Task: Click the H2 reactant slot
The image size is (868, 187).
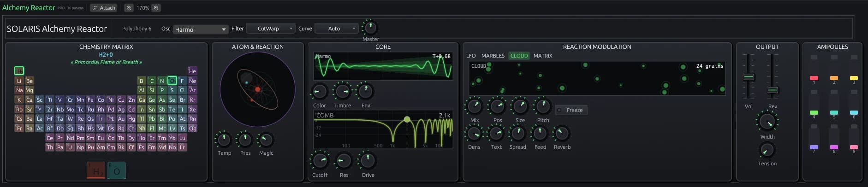Action: click(x=96, y=170)
